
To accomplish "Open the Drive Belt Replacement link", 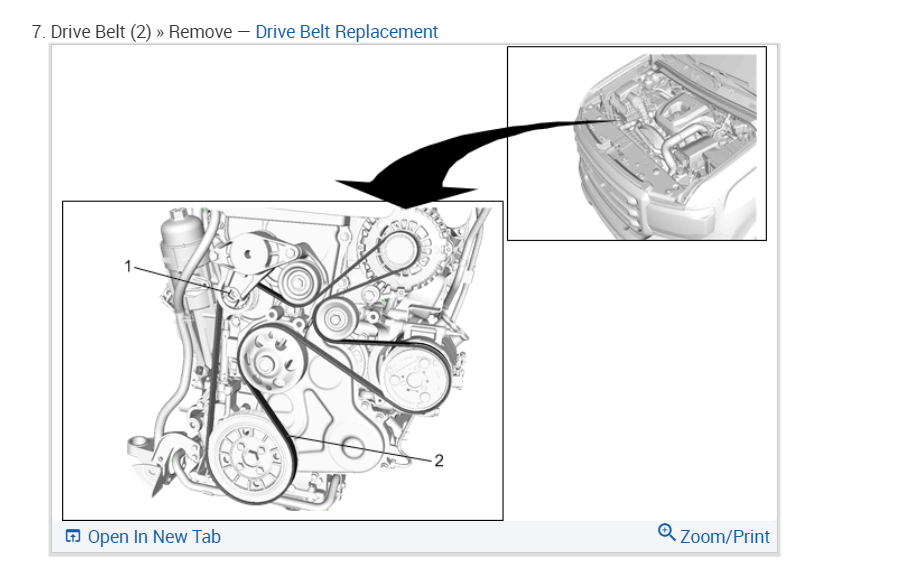I will 346,32.
